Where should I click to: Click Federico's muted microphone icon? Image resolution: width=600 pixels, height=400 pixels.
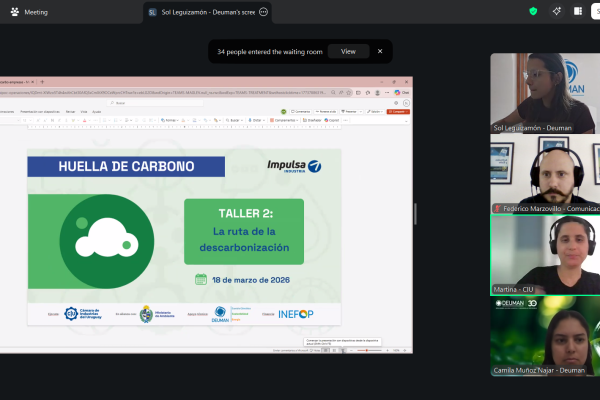(x=497, y=209)
